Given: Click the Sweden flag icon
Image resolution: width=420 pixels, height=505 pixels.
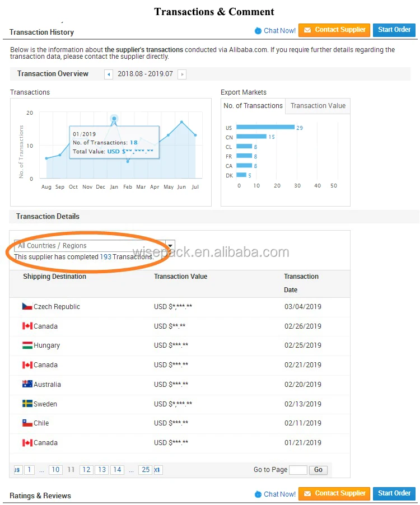Looking at the screenshot, I should (x=27, y=404).
